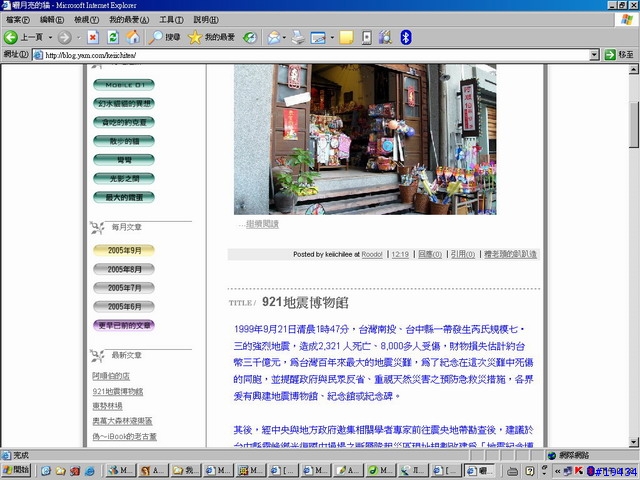Click the blue Bluetooth toolbar icon

tap(406, 38)
